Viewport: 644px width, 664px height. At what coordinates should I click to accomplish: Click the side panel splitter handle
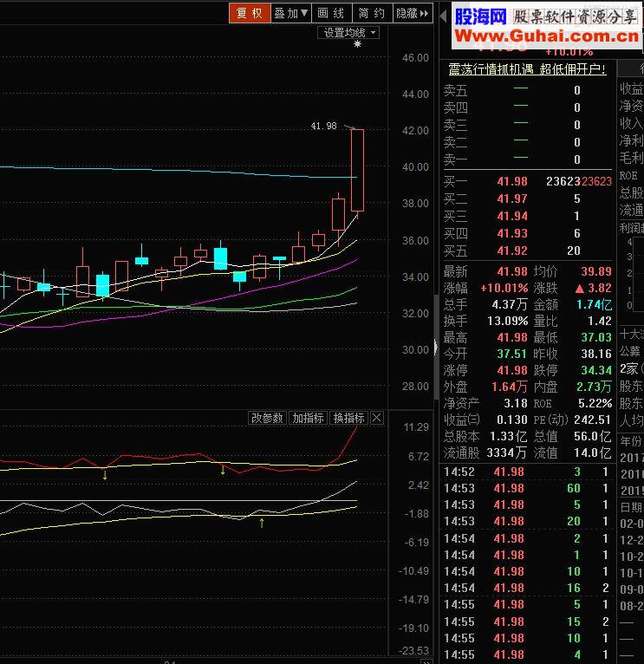click(436, 348)
